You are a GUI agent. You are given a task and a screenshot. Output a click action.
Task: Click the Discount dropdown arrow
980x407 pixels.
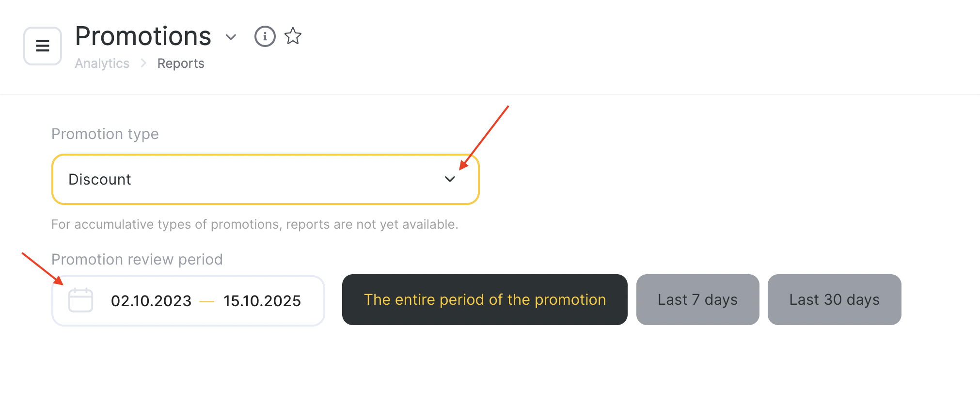pos(450,179)
